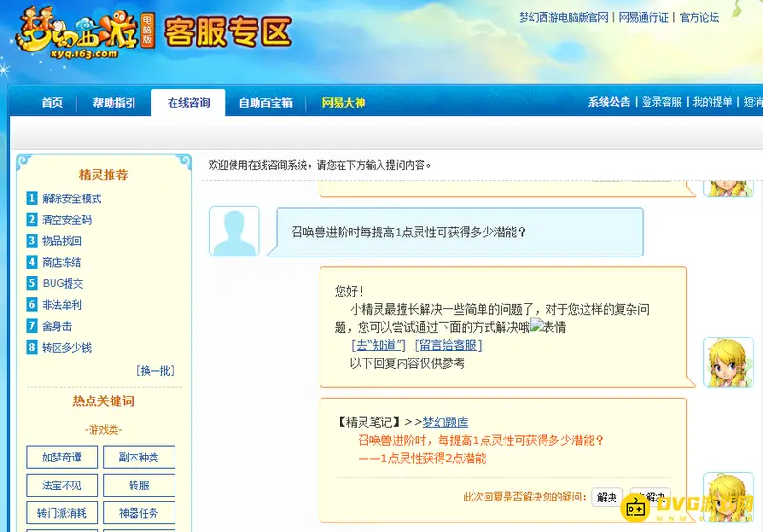
Task: Click the 神器任务 keyword button
Action: coord(139,513)
